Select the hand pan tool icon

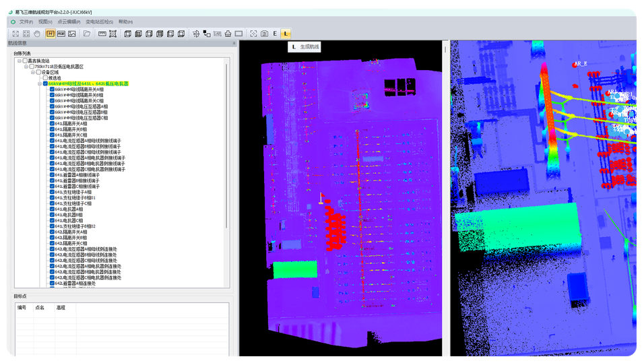pyautogui.click(x=37, y=34)
